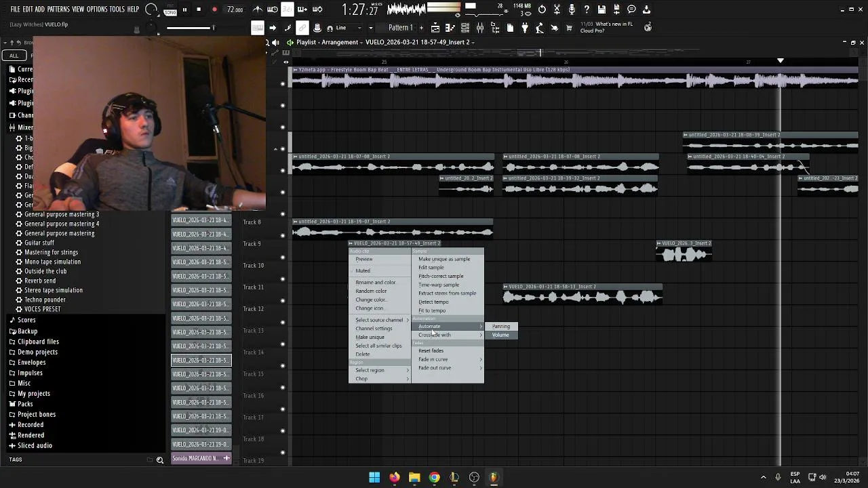Click the shopping cart icon

point(569,28)
